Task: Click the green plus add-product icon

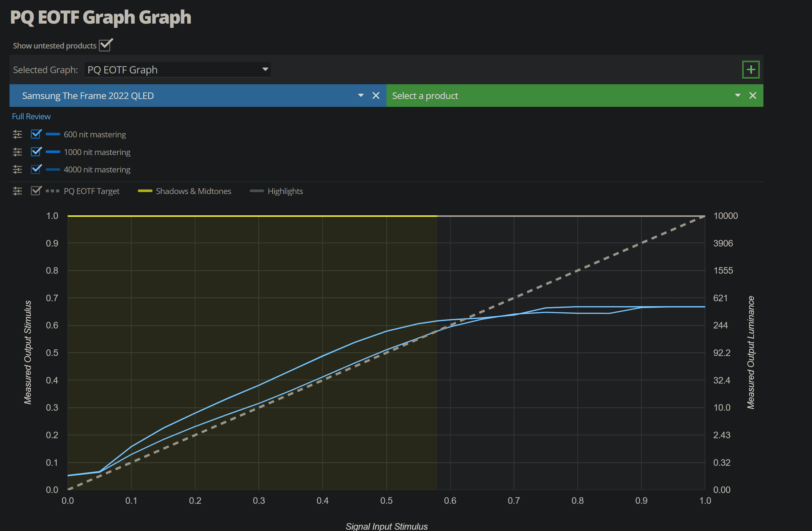Action: click(751, 70)
